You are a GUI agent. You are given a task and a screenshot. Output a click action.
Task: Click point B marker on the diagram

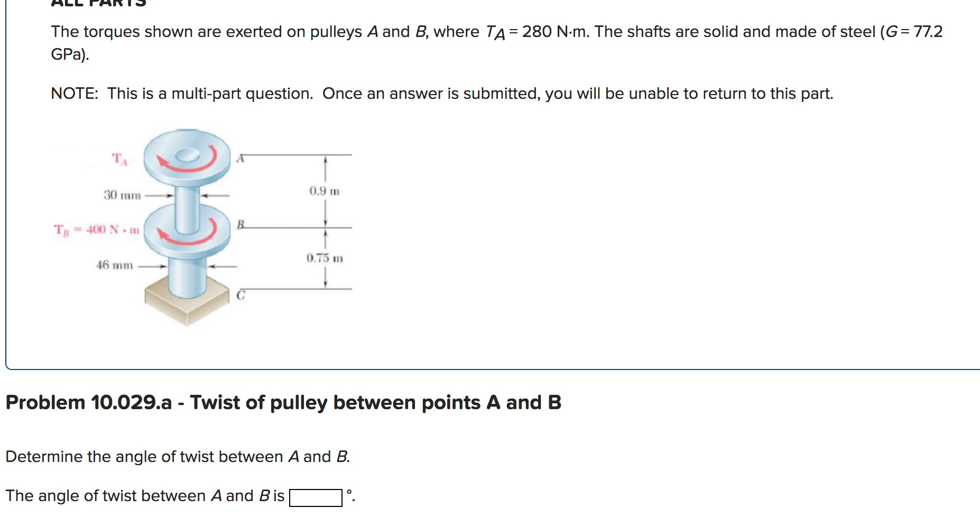pyautogui.click(x=241, y=225)
